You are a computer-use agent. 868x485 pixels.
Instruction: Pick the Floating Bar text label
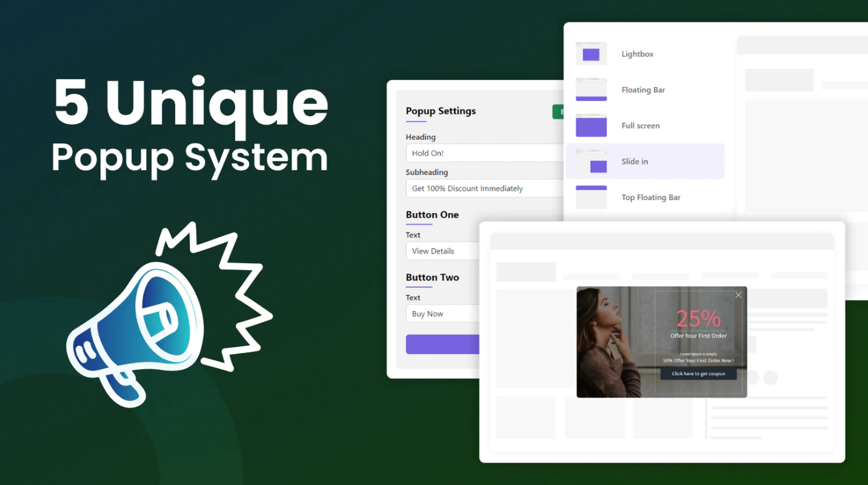click(x=643, y=90)
